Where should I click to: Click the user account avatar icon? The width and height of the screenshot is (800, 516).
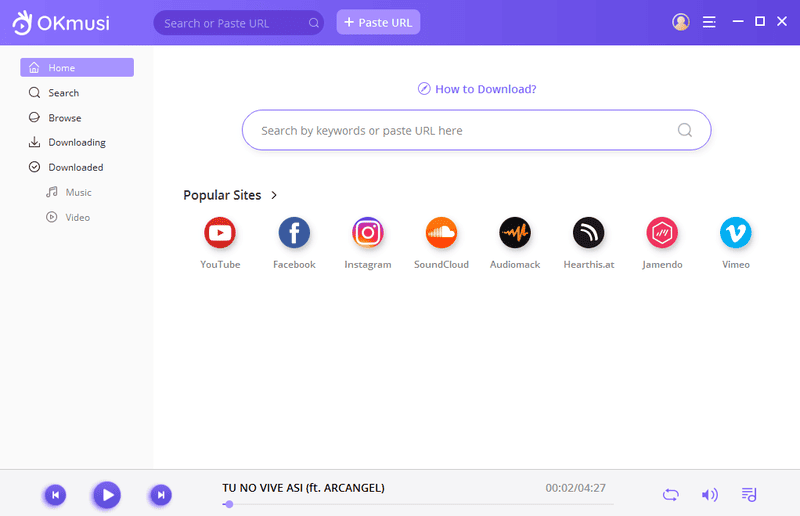681,22
